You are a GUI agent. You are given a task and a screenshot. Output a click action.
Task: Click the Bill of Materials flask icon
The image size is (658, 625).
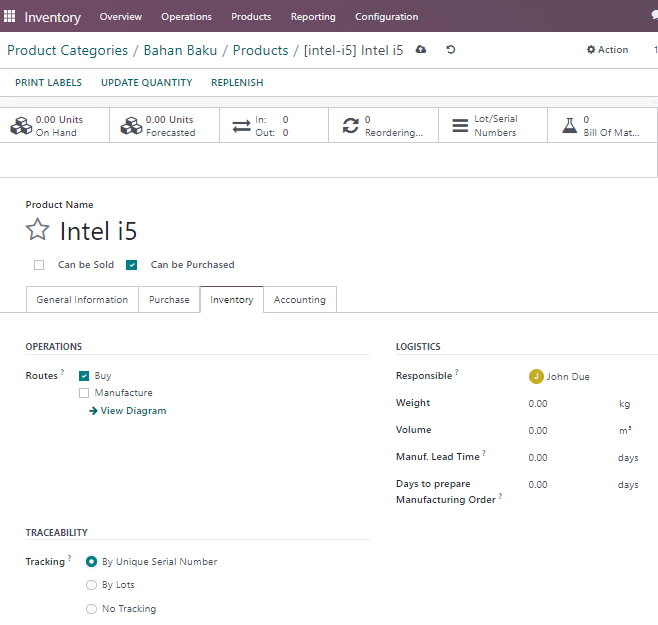coord(569,126)
